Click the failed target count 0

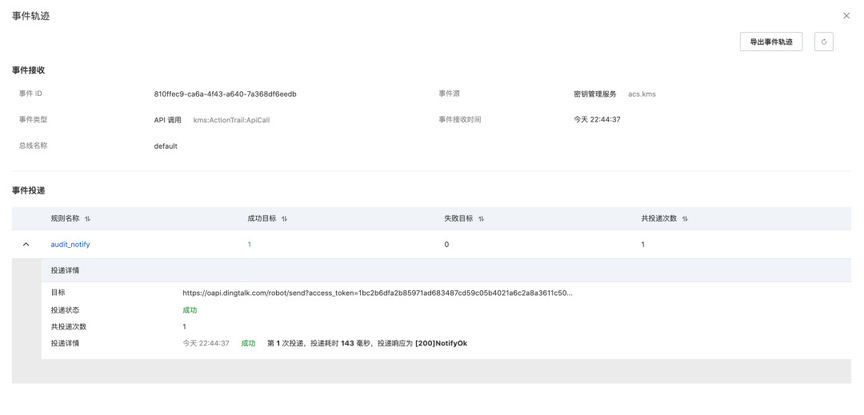(446, 245)
